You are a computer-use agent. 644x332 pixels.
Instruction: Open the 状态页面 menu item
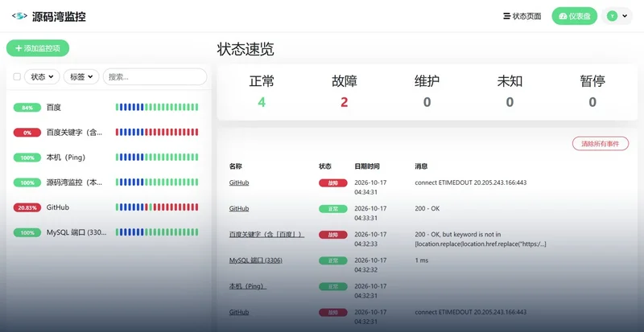(x=522, y=16)
